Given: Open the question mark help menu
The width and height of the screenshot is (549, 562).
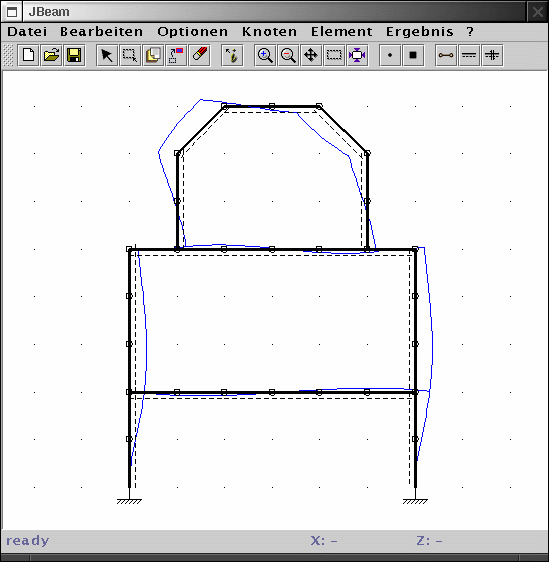Looking at the screenshot, I should pyautogui.click(x=470, y=32).
